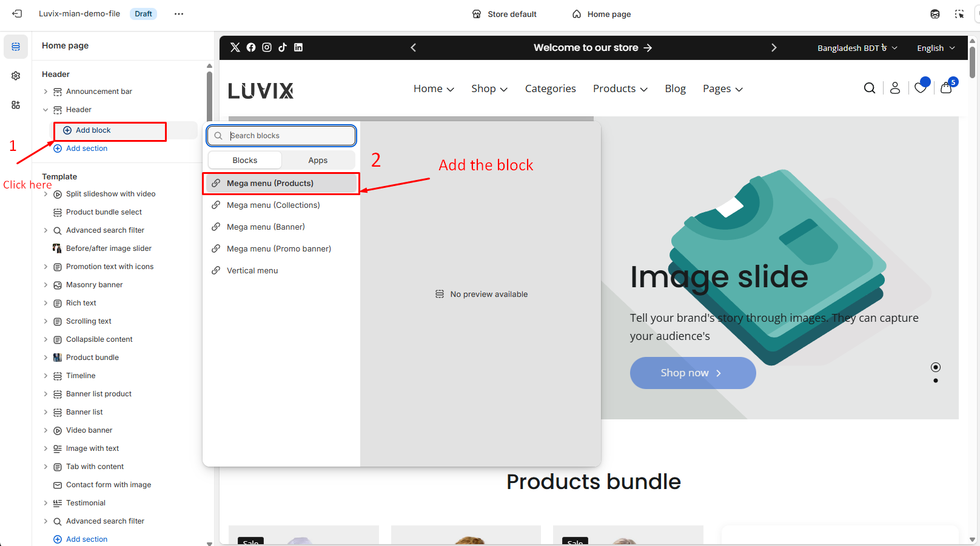980x546 pixels.
Task: Open the app embeds icon in sidebar
Action: pyautogui.click(x=16, y=105)
